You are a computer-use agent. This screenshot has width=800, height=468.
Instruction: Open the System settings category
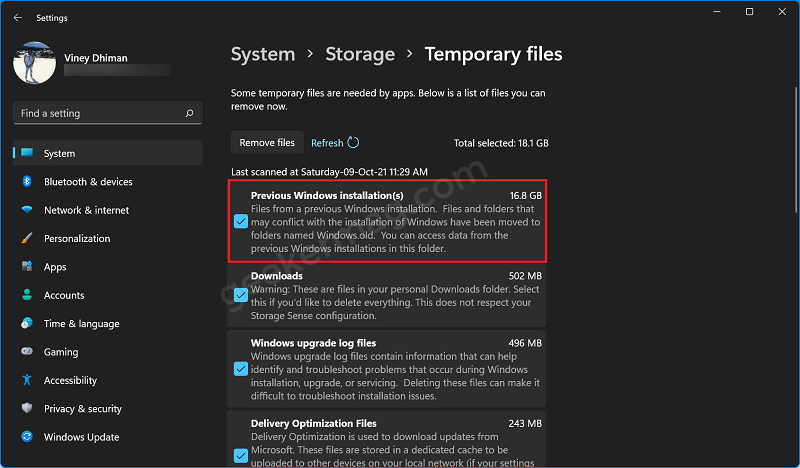click(108, 153)
